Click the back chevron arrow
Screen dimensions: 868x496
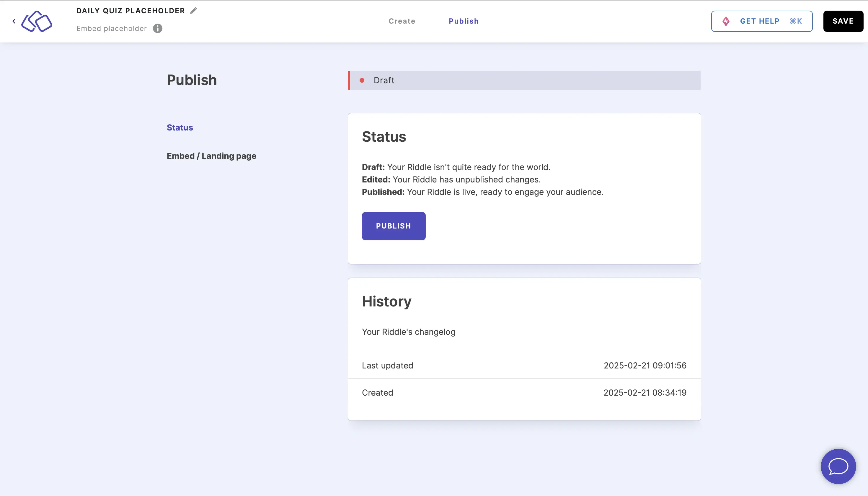click(14, 21)
